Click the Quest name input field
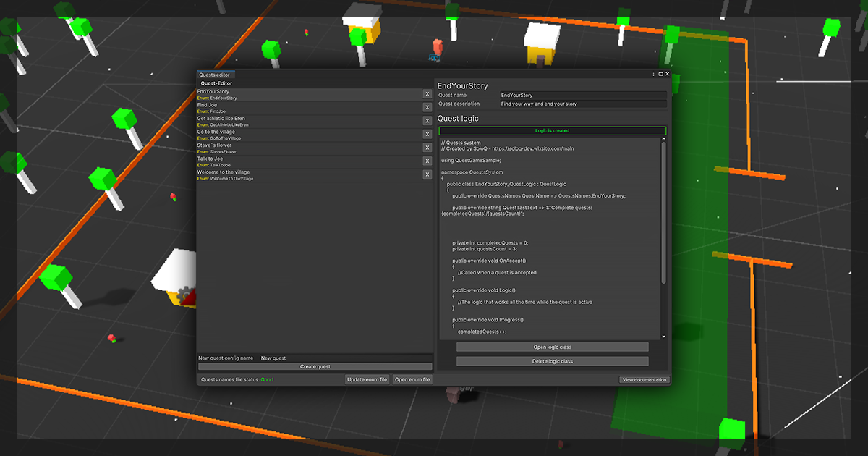 pyautogui.click(x=584, y=95)
